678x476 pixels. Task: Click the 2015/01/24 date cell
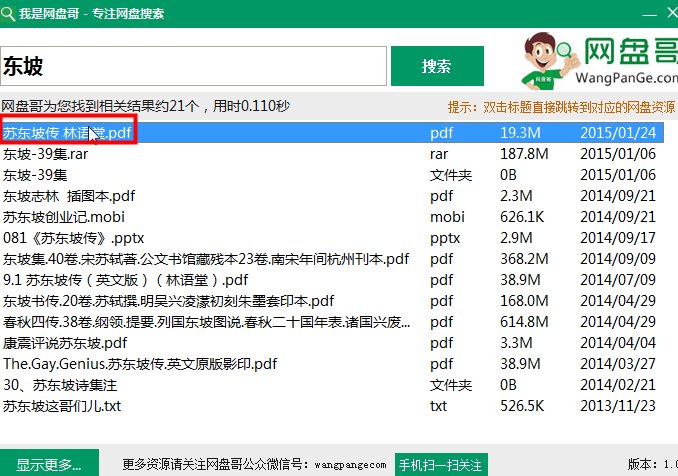click(618, 133)
